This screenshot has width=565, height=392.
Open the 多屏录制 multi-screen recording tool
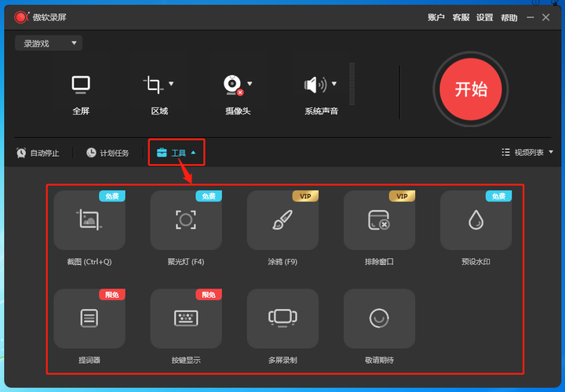[x=282, y=318]
